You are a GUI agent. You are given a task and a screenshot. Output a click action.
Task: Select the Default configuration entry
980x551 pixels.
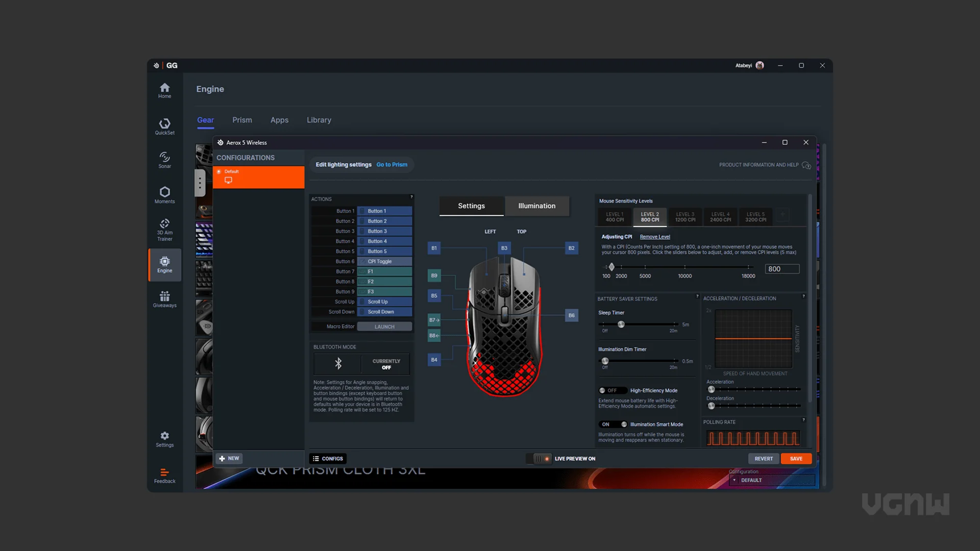258,177
